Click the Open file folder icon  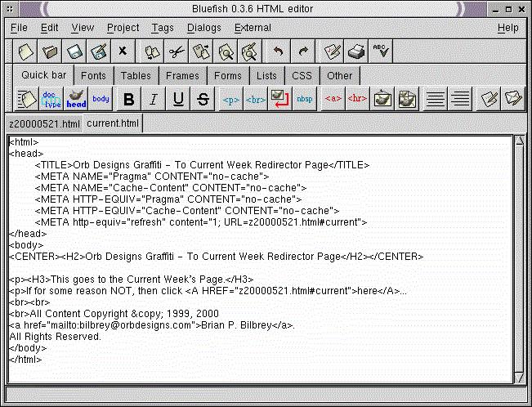coord(51,51)
